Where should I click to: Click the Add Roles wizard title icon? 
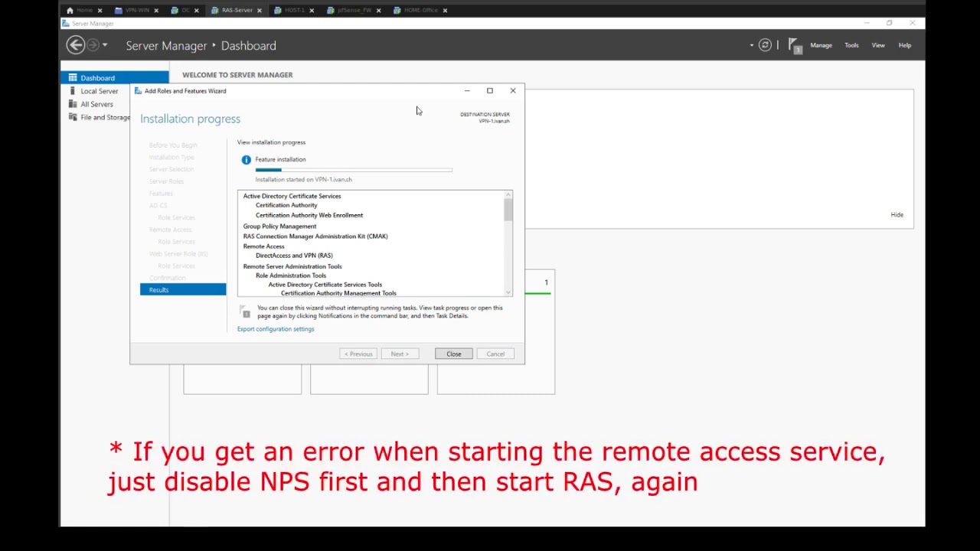pyautogui.click(x=138, y=90)
